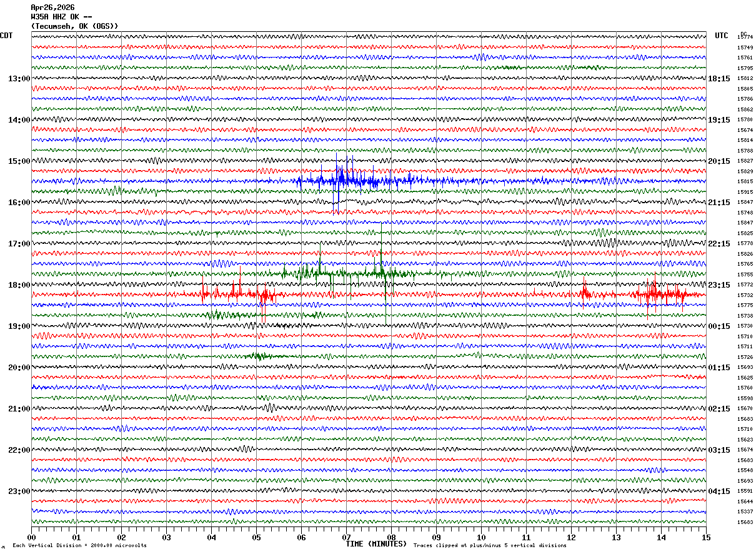Click the red seismic burst near minute 14
This screenshot has height=554, width=756.
tap(653, 294)
